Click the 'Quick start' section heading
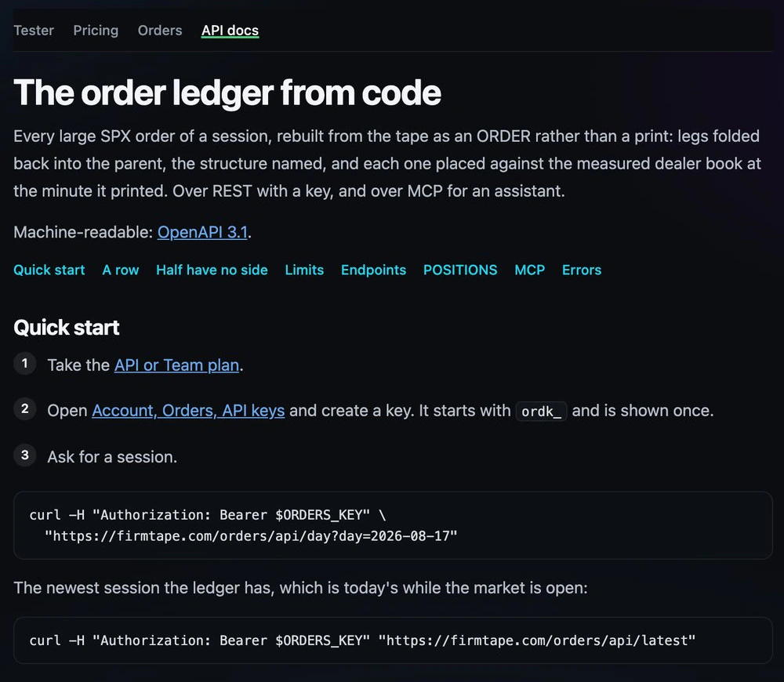Screen dimensions: 784x682 point(67,328)
